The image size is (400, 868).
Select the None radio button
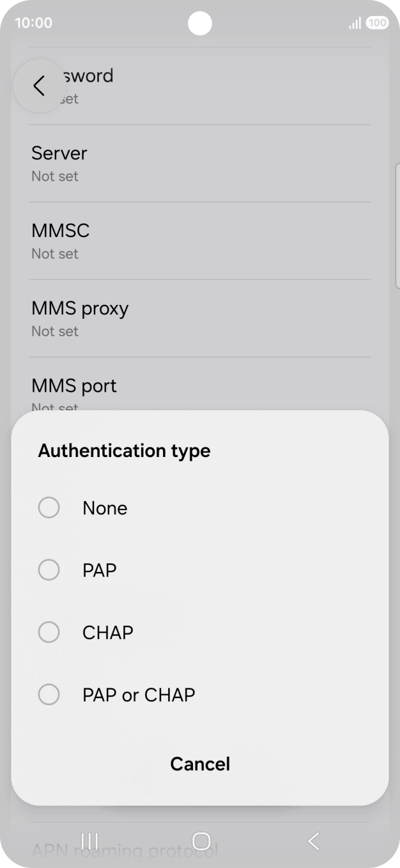click(x=49, y=508)
